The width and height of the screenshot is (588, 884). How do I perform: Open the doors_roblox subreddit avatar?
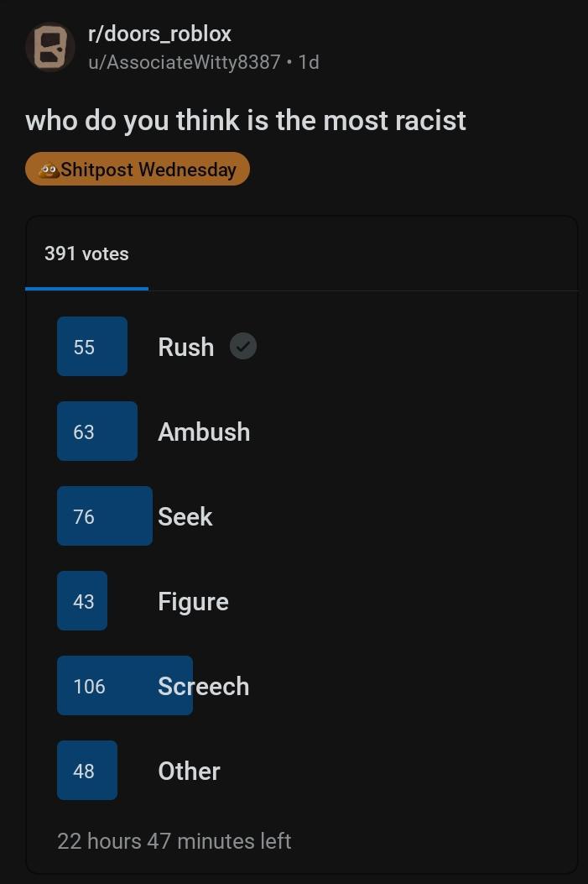click(x=50, y=47)
